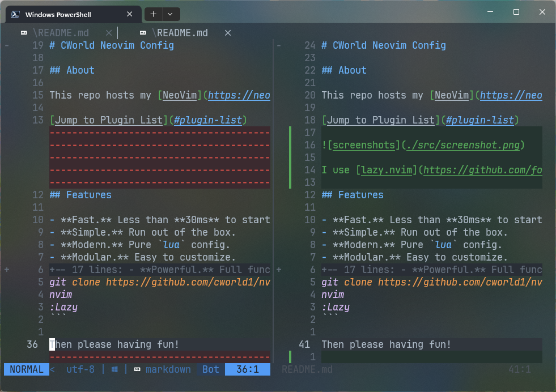Click ./src/screenshot.png path in right pane

462,145
